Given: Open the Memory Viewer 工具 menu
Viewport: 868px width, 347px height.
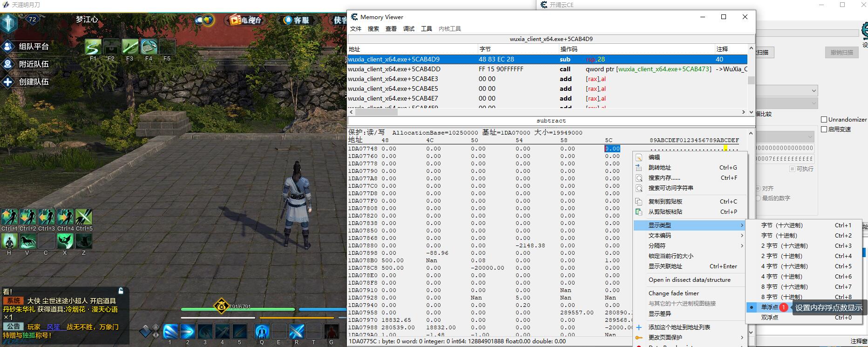Looking at the screenshot, I should 427,29.
